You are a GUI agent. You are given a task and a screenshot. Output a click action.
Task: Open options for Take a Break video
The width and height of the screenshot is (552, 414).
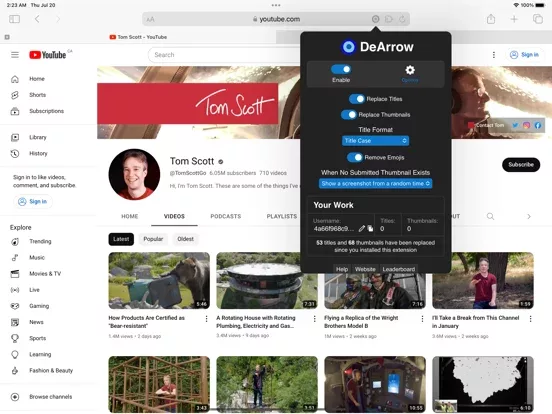point(530,319)
